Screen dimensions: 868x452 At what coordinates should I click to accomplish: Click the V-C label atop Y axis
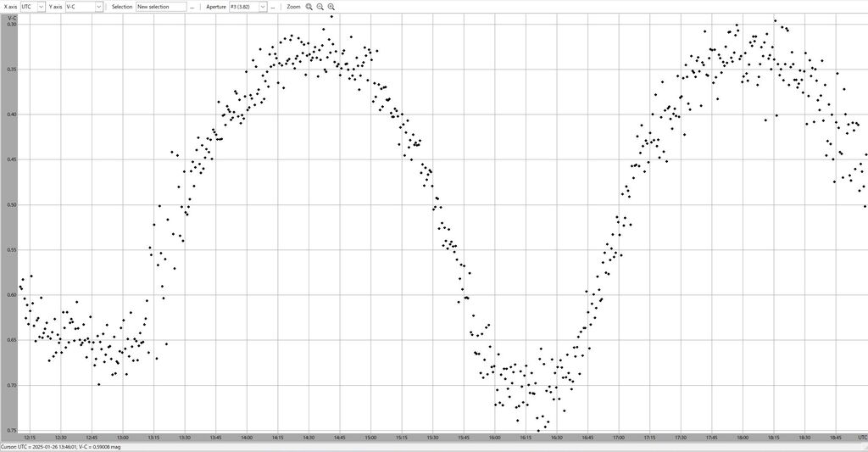pos(12,19)
